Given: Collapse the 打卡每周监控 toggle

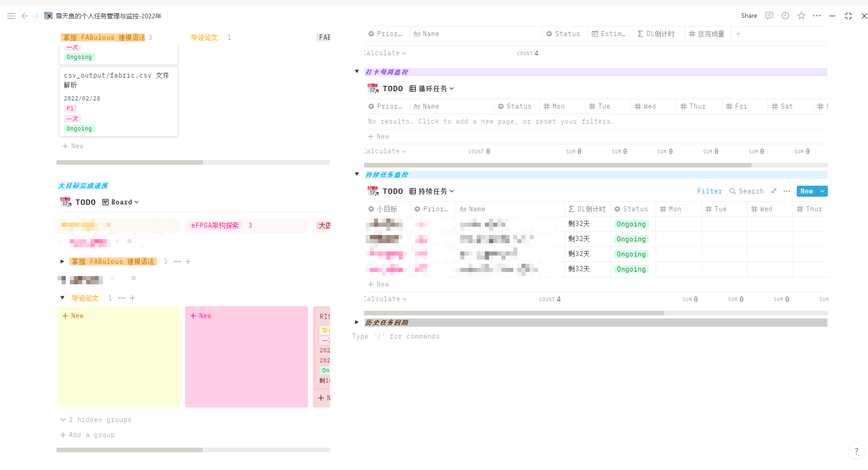Looking at the screenshot, I should 357,72.
